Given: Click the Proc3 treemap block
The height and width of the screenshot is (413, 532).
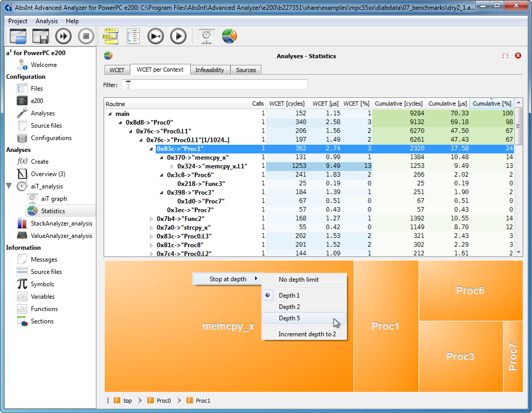Looking at the screenshot, I should (x=461, y=356).
